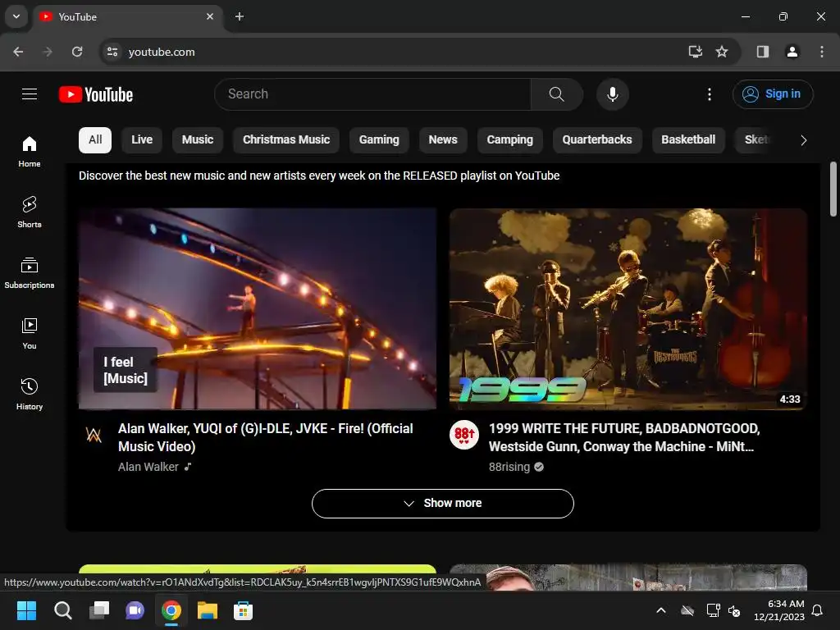
Task: Select the Christmas Music chip
Action: coord(286,139)
